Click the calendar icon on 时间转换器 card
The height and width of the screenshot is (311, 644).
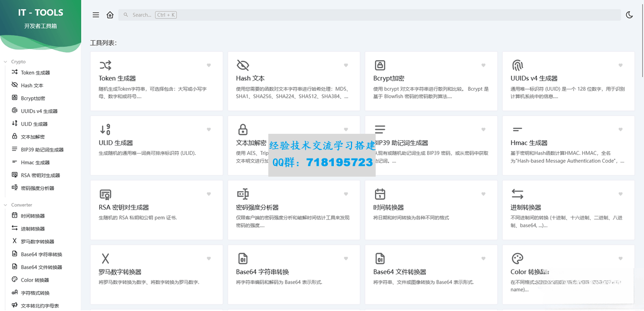point(380,194)
